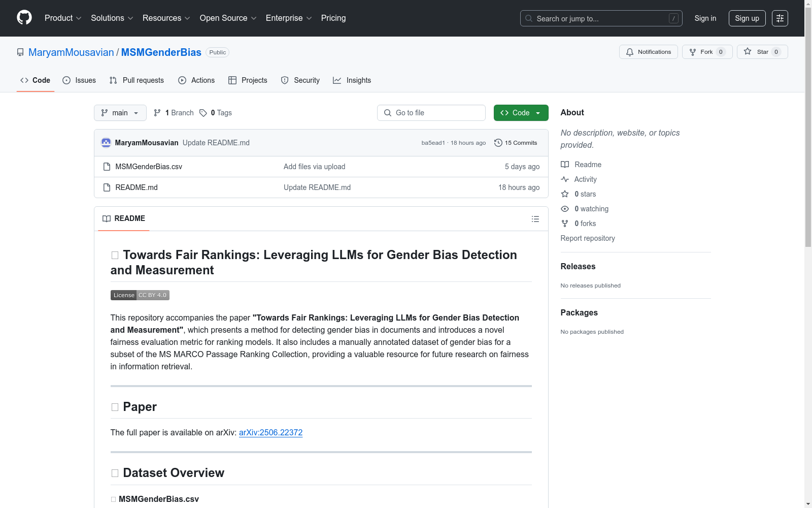
Task: View the 0 Tags list
Action: (216, 113)
